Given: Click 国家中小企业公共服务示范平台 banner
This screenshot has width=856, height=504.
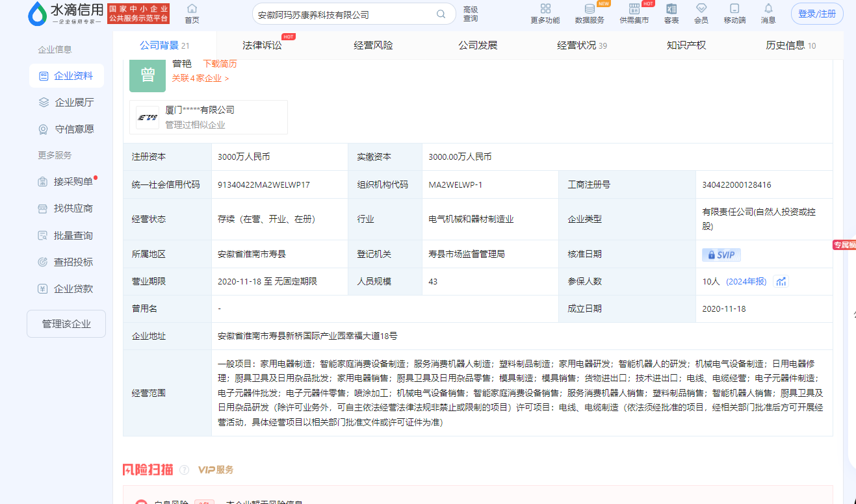Looking at the screenshot, I should [x=138, y=14].
